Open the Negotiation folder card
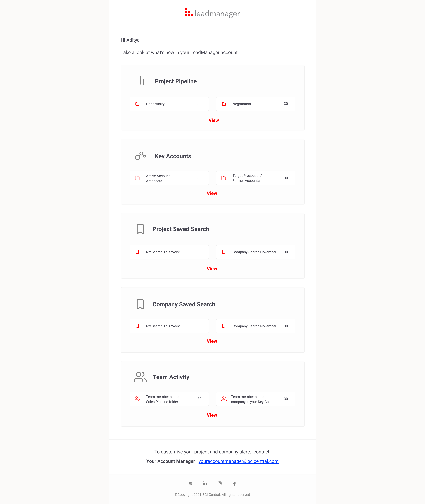Screen dimensions: 425x504 point(255,104)
